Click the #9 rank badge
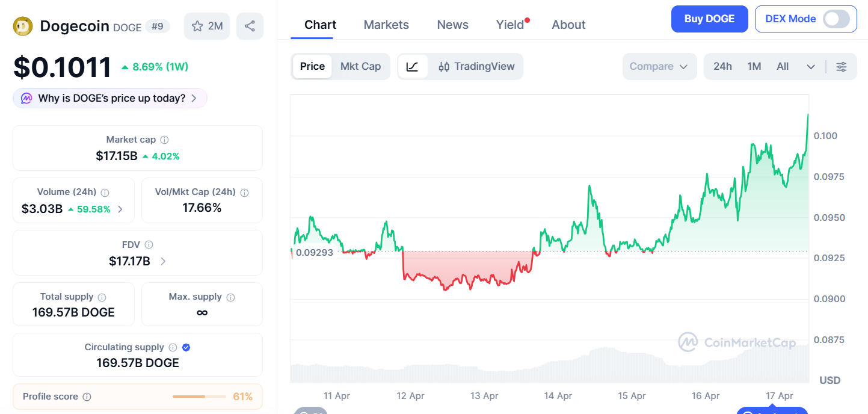The image size is (868, 414). (158, 26)
